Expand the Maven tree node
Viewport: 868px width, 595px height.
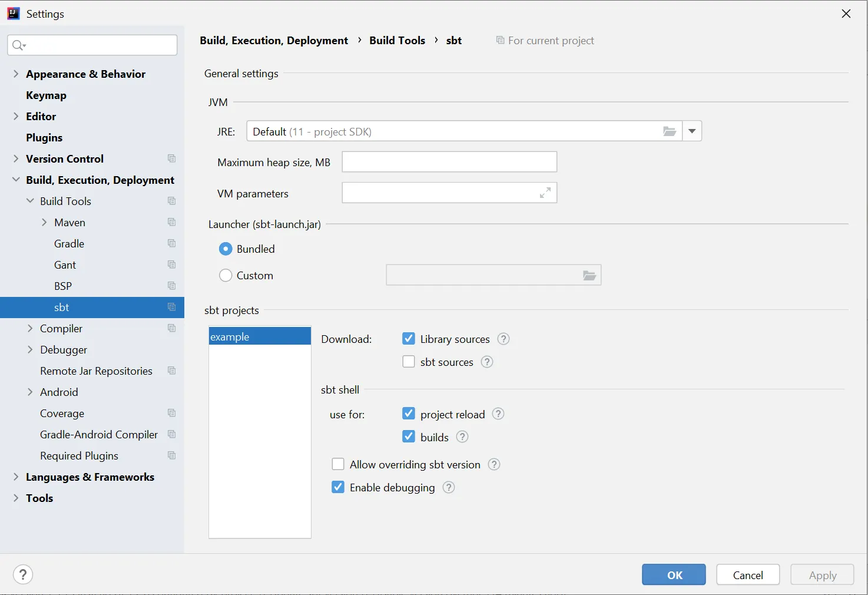(x=44, y=222)
